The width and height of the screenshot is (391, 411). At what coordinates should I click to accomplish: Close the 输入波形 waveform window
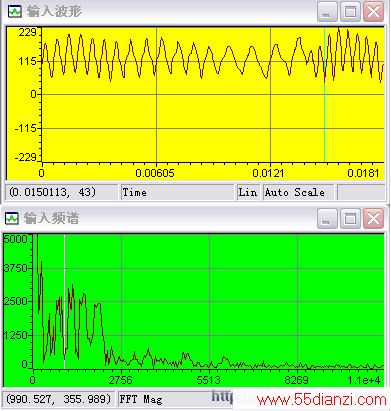[373, 12]
